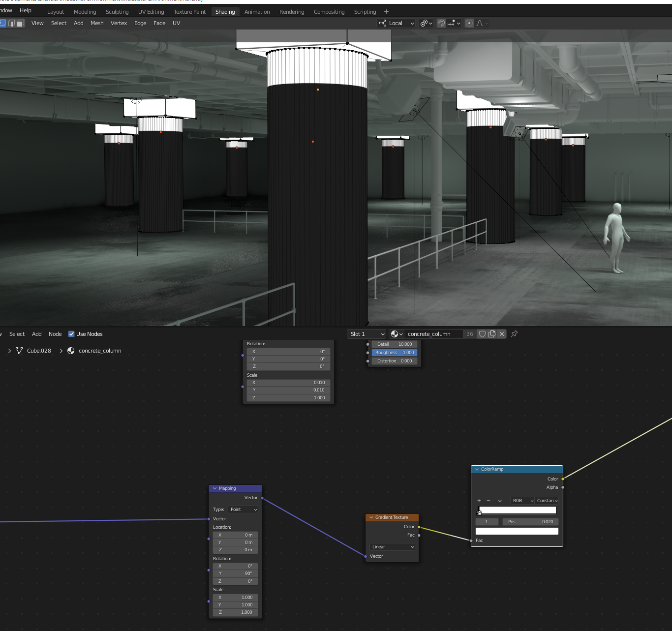
Task: Select the ColorRamp color stop handle
Action: tap(480, 512)
